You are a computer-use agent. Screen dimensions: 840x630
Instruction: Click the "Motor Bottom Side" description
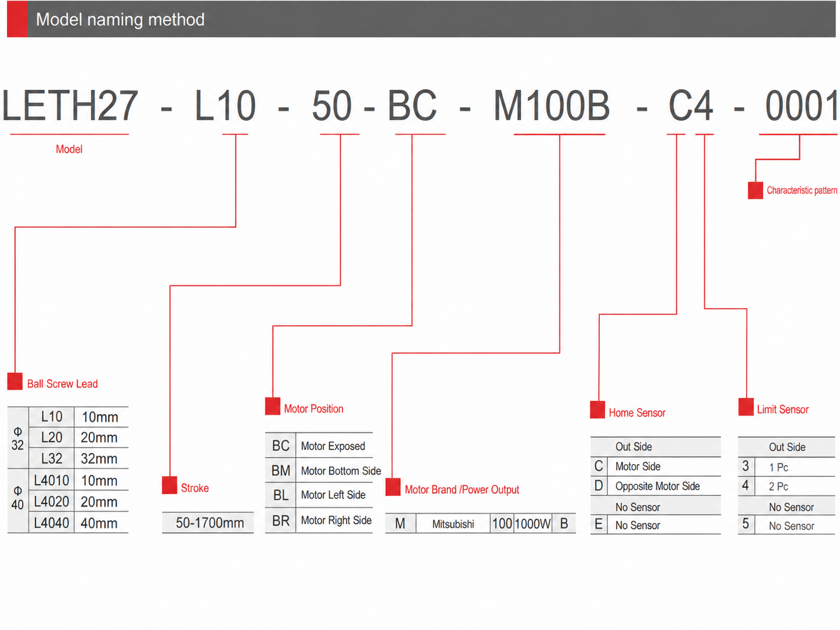[341, 471]
